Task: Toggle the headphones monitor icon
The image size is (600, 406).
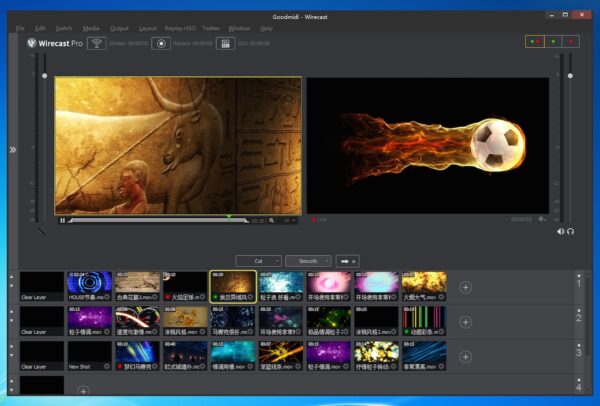Action: pyautogui.click(x=571, y=231)
